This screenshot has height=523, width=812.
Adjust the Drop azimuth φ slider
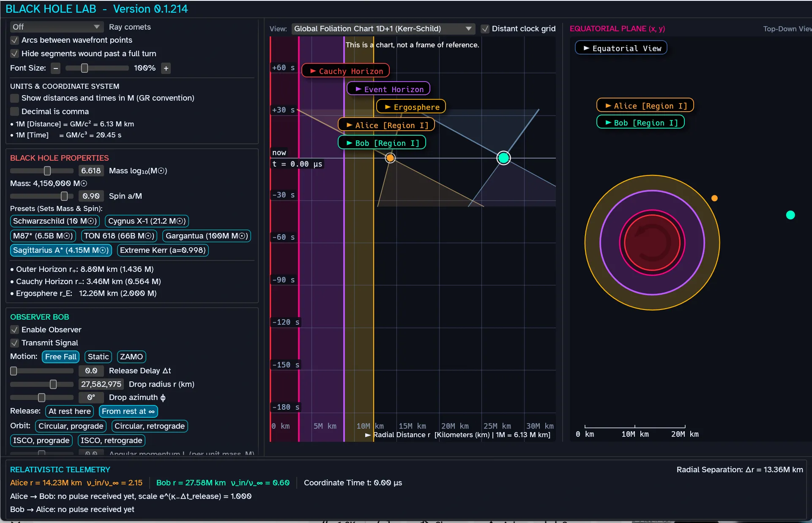42,397
